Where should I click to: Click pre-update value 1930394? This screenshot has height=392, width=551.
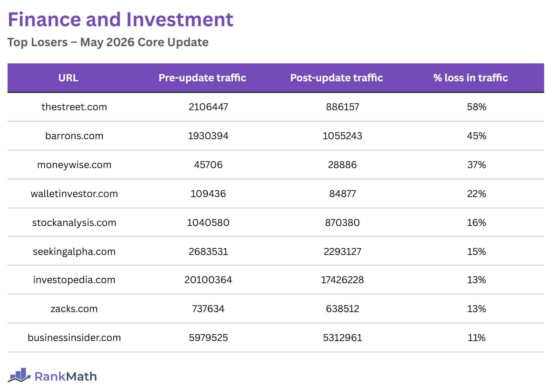point(208,136)
